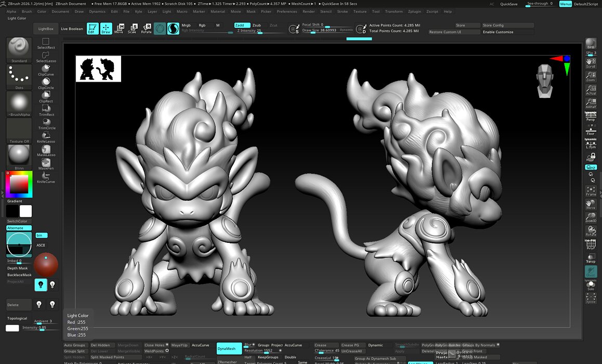Pick the ClipCircle brush
The image size is (602, 364).
click(46, 84)
